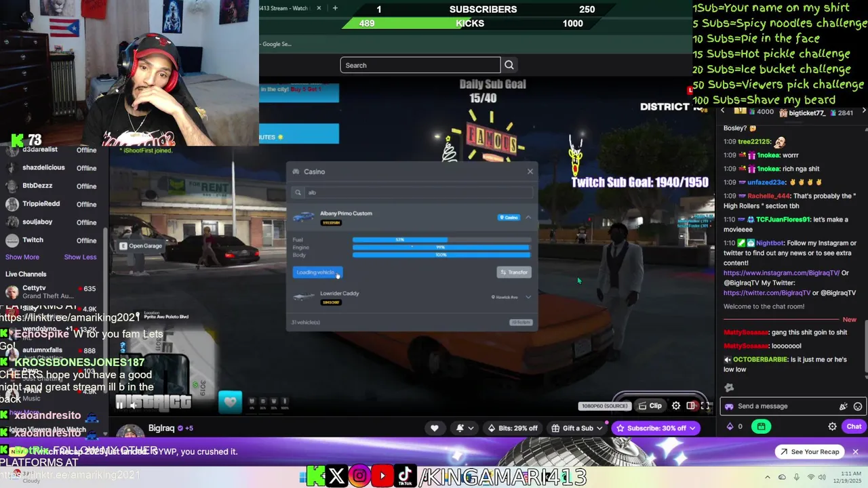Image resolution: width=868 pixels, height=488 pixels.
Task: Open the taskbar clock showing 1:11 AM
Action: click(x=848, y=477)
